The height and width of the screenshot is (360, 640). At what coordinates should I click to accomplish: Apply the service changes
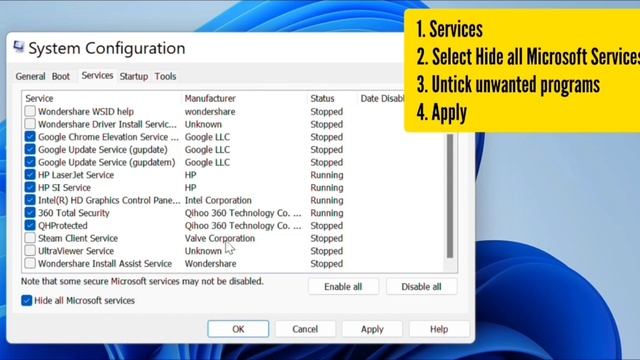[x=372, y=329]
